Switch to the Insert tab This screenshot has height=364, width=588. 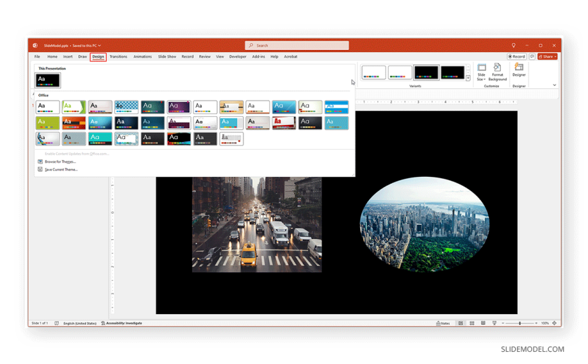pyautogui.click(x=68, y=57)
